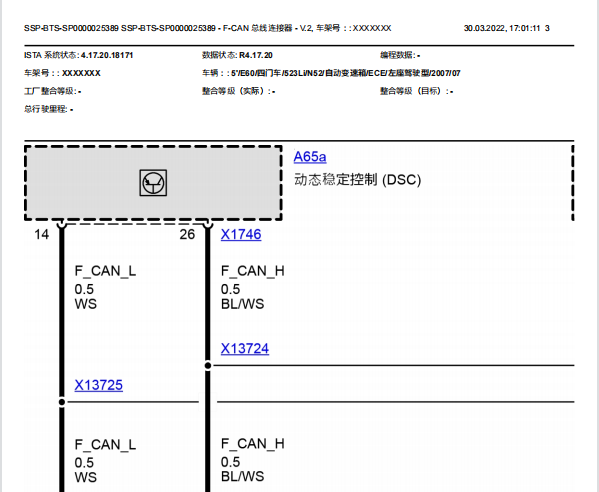Click the 动态稳定控制 (DSC) title text
Viewport: 599px width, 492px height.
click(358, 180)
